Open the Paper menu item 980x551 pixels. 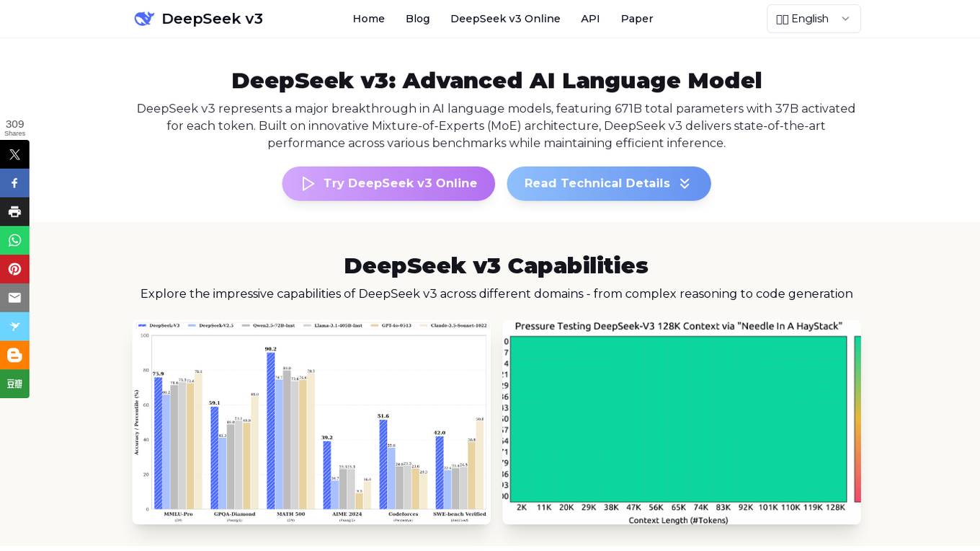pos(637,19)
